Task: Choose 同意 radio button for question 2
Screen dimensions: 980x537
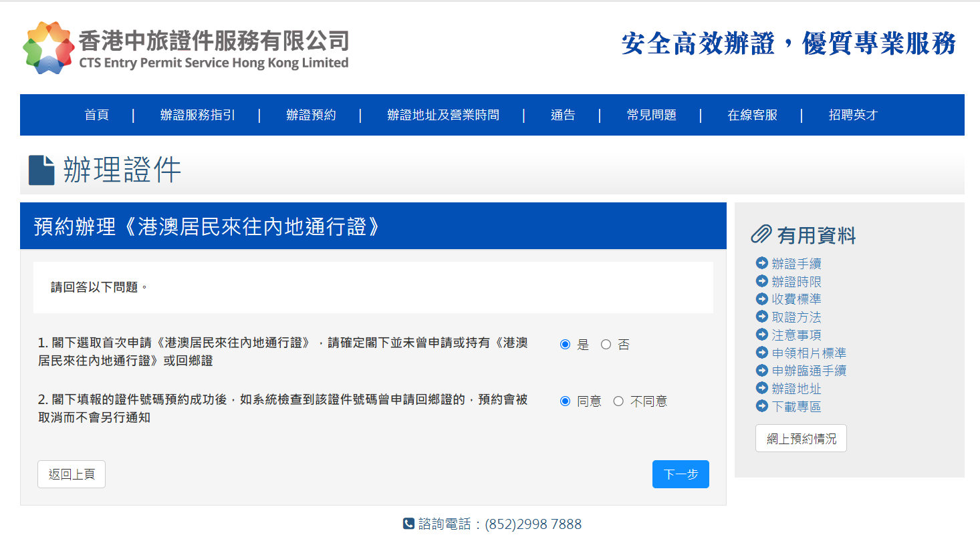Action: point(565,401)
